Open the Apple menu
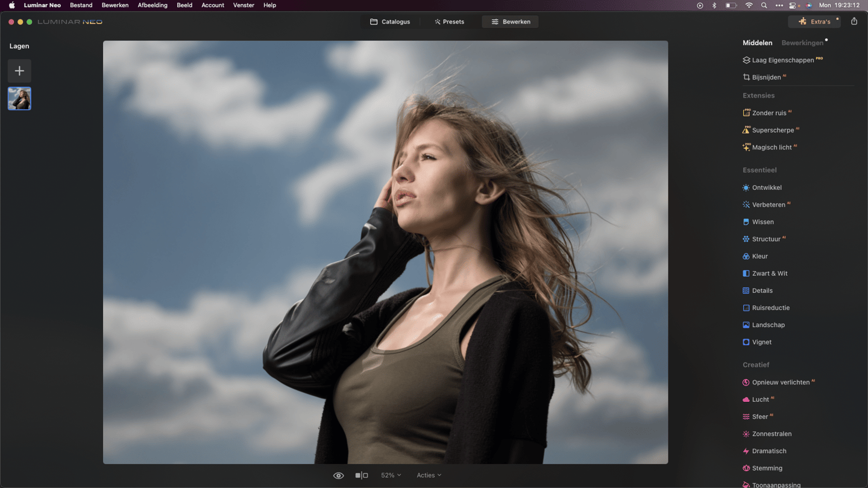The height and width of the screenshot is (488, 868). pos(11,5)
